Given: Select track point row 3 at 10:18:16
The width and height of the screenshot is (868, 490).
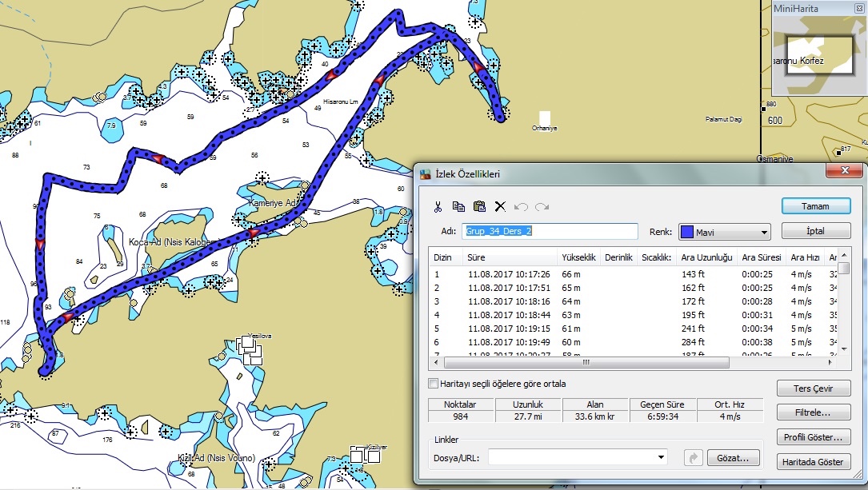Looking at the screenshot, I should click(634, 301).
